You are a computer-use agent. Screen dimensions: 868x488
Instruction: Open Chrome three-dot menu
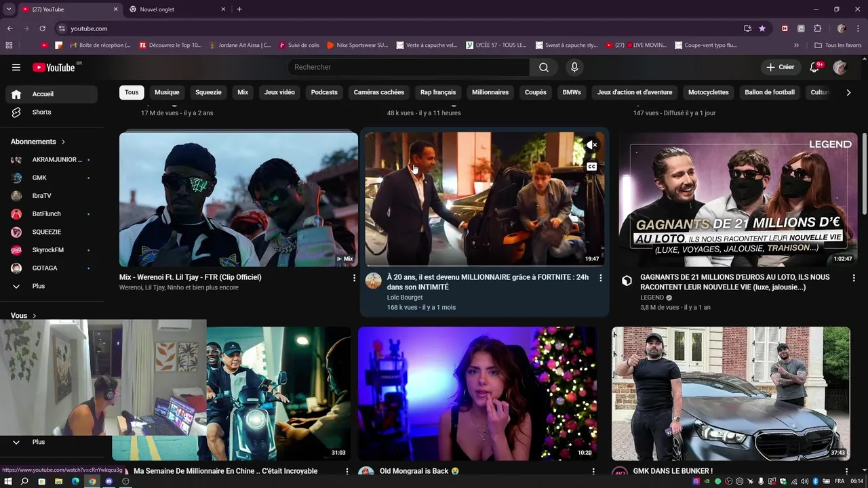[x=858, y=28]
